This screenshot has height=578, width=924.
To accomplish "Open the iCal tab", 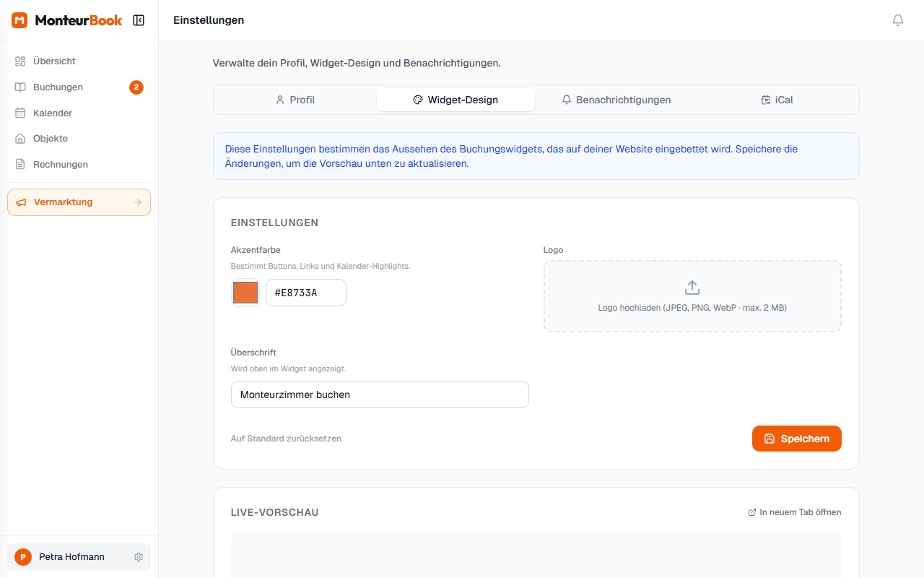I will coord(777,100).
